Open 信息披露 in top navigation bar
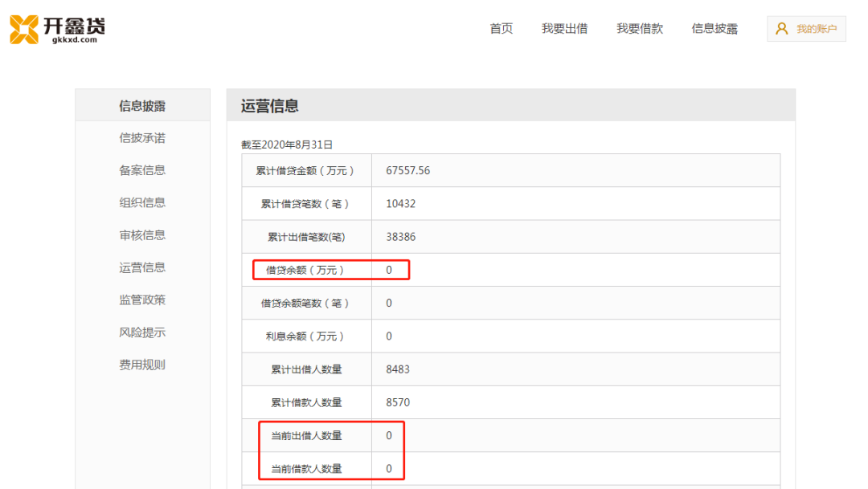Viewport: 868px width, 489px height. tap(714, 29)
